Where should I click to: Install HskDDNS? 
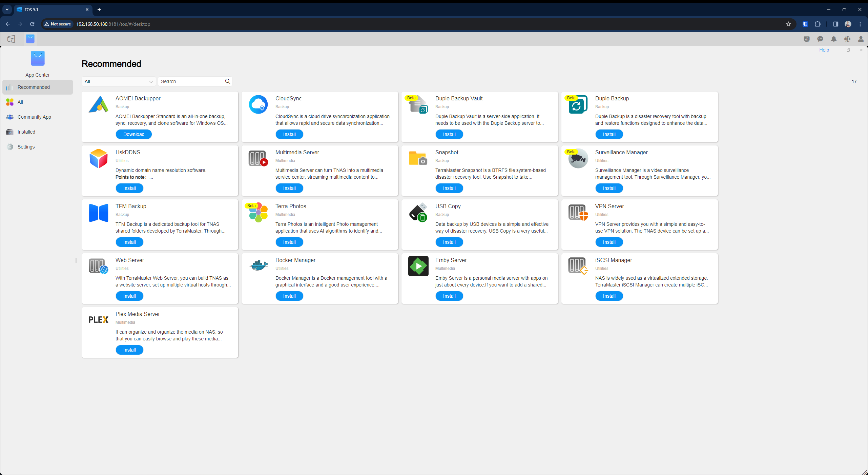[129, 188]
